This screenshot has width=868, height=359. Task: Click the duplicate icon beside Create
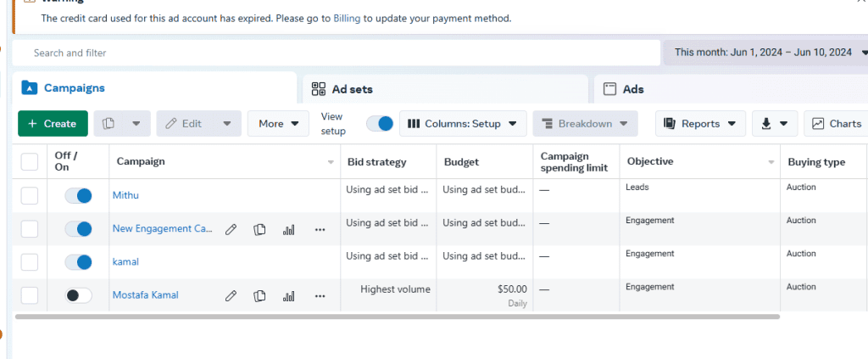[x=109, y=124]
